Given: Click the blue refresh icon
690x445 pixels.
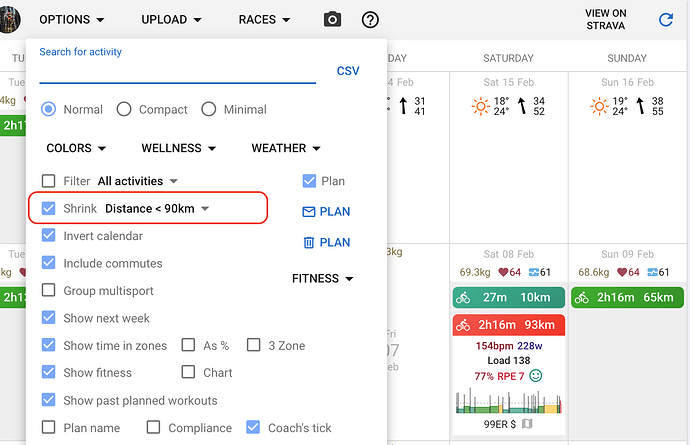Looking at the screenshot, I should 665,19.
